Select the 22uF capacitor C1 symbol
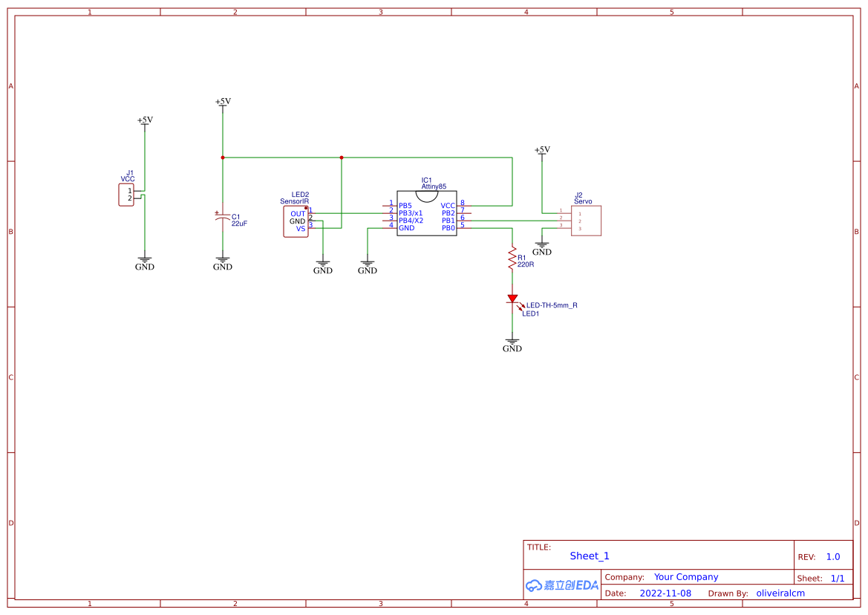 (222, 218)
